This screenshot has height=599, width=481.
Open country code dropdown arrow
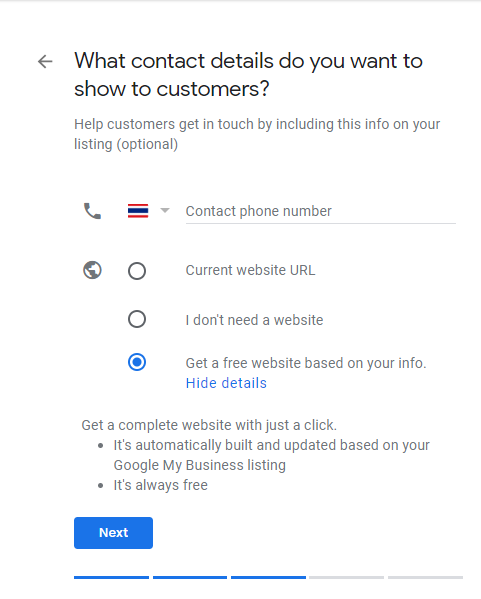[x=165, y=210]
